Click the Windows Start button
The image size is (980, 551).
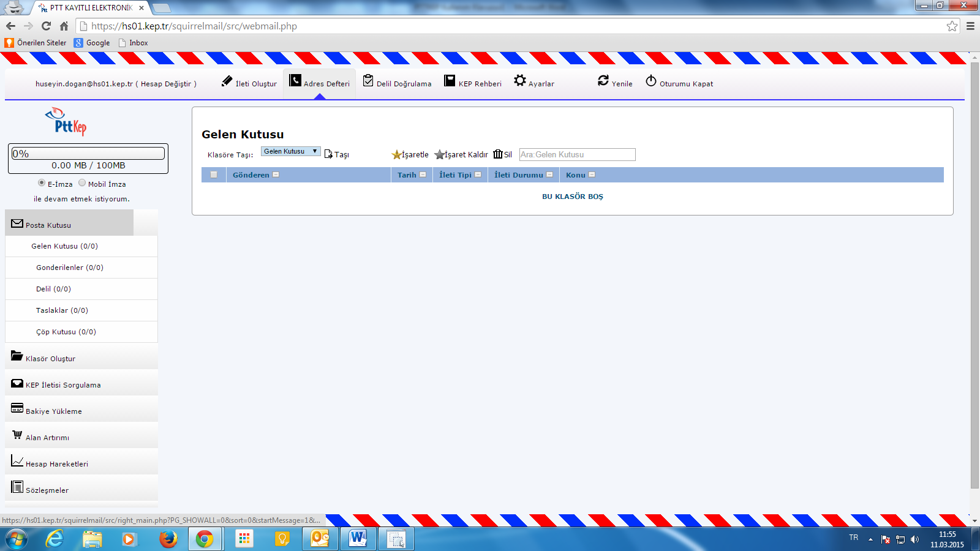[17, 539]
